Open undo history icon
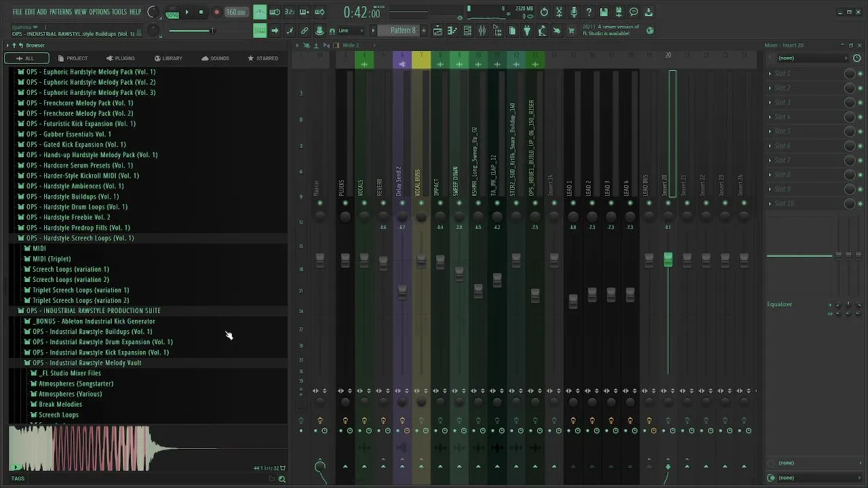The image size is (868, 488). [x=544, y=12]
